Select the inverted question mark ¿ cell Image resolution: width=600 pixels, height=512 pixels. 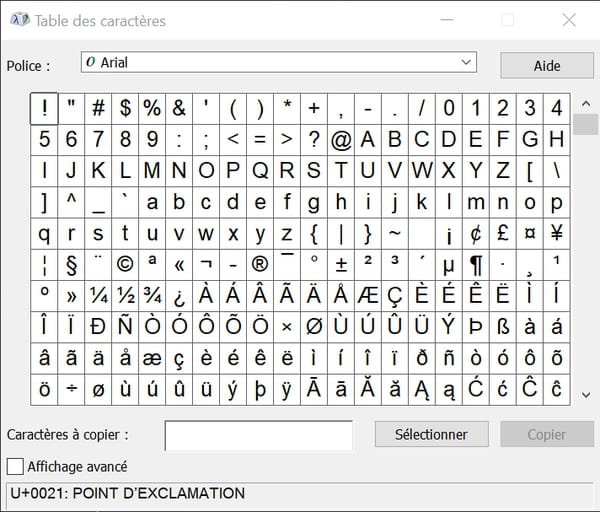[x=179, y=296]
